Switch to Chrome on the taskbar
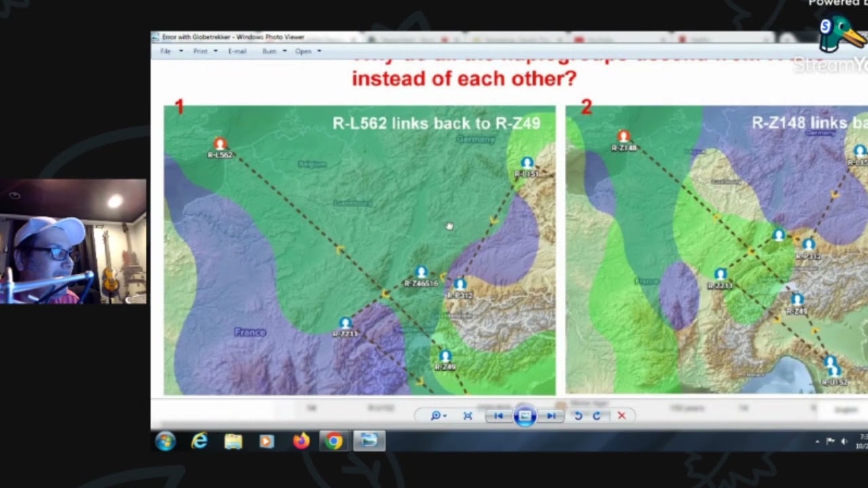 click(x=334, y=441)
